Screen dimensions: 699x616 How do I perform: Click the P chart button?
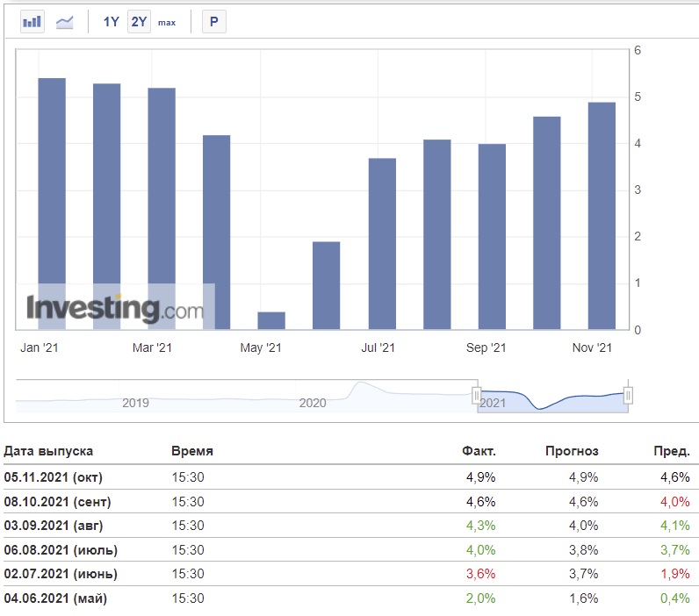pos(214,21)
